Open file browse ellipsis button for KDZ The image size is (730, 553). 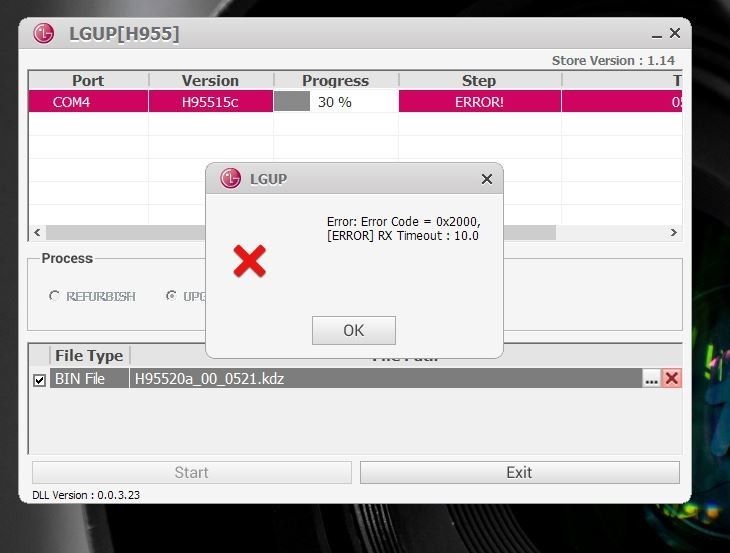pyautogui.click(x=651, y=378)
